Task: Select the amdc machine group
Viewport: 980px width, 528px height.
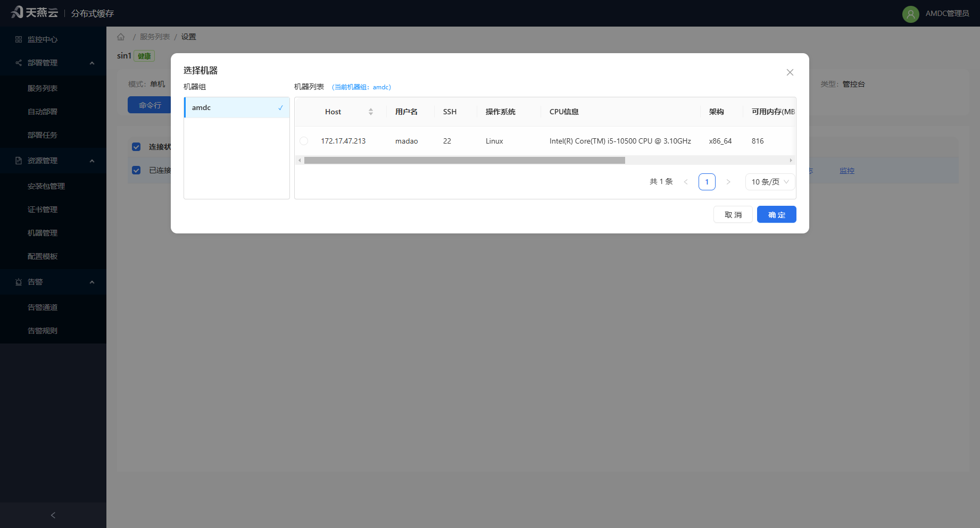Action: tap(237, 107)
